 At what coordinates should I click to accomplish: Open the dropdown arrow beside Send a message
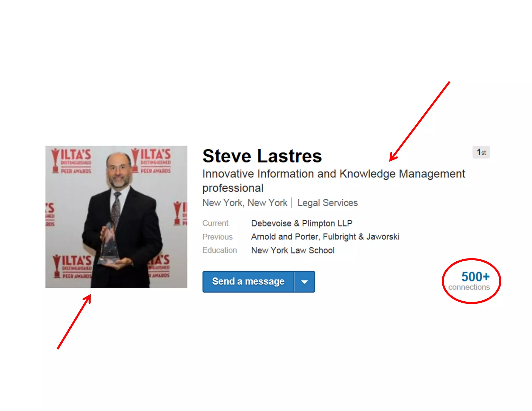coord(304,282)
